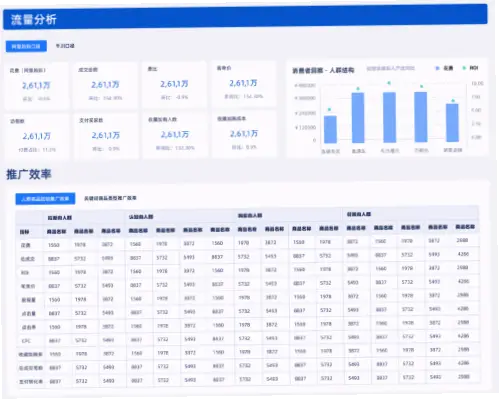The height and width of the screenshot is (399, 499).
Task: Click the shortest first bar in the chart
Action: click(x=330, y=130)
